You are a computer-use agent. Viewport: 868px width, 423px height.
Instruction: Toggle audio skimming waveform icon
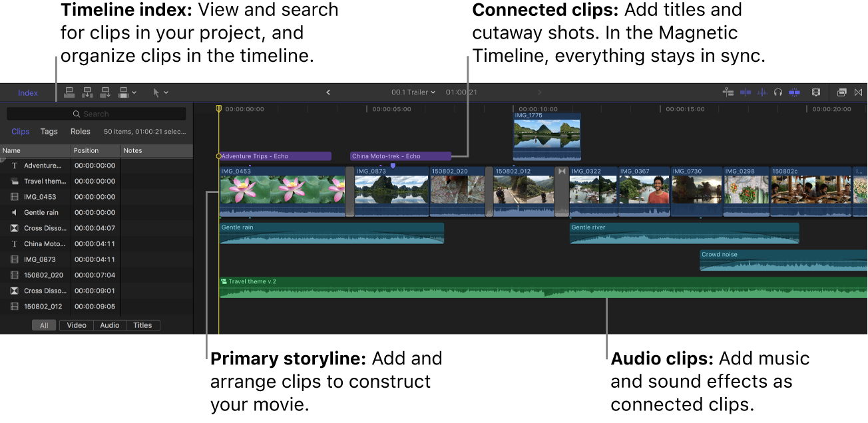[762, 92]
